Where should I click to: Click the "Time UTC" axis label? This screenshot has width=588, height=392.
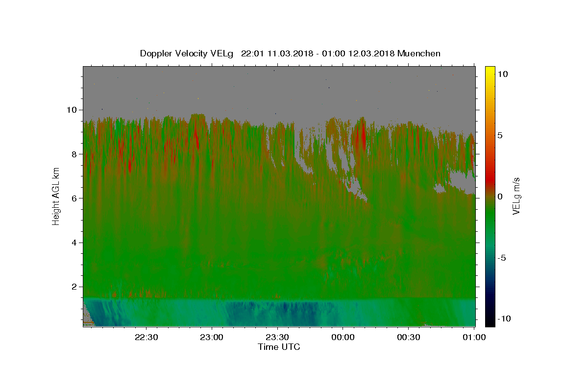click(x=279, y=347)
